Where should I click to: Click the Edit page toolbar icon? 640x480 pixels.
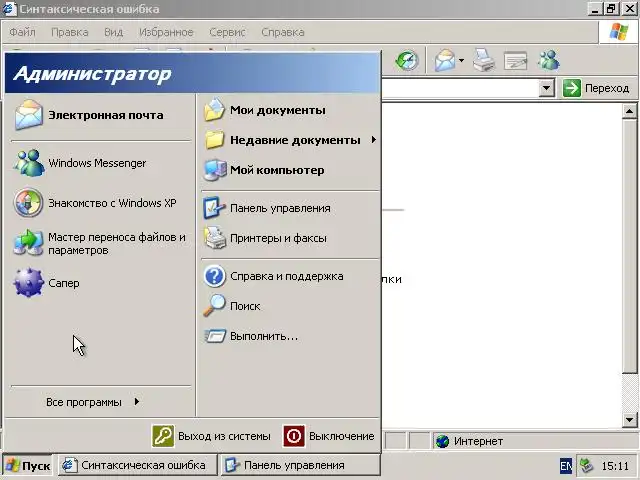point(516,61)
